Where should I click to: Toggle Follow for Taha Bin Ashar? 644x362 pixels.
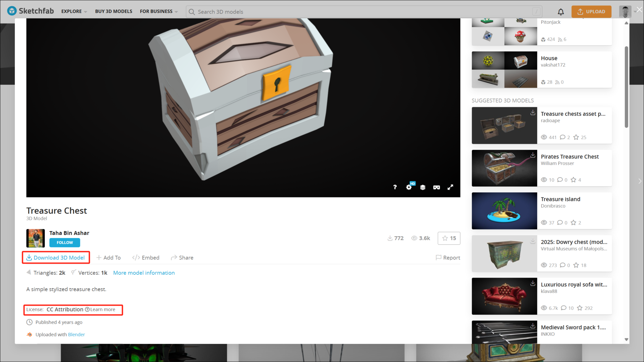point(64,242)
